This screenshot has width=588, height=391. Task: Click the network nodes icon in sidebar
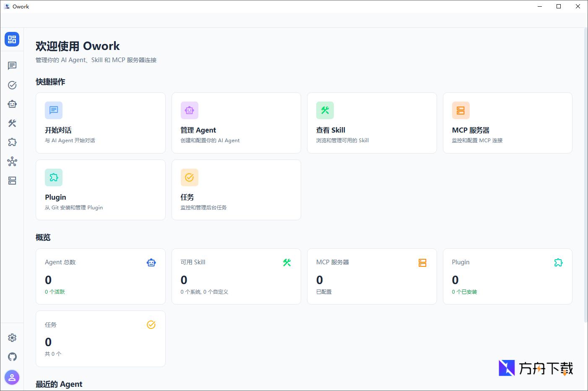pyautogui.click(x=12, y=162)
